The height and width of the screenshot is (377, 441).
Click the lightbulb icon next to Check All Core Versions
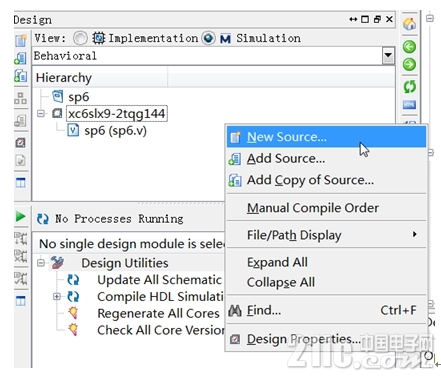coord(73,330)
